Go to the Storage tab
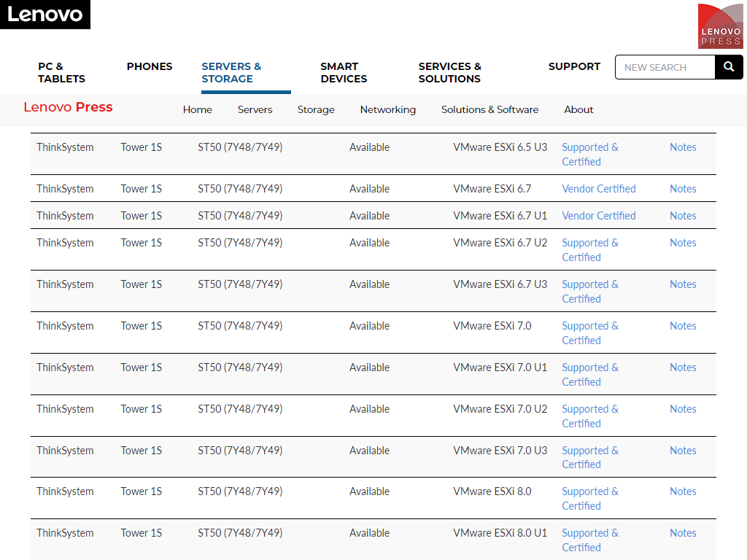This screenshot has width=747, height=560. (316, 109)
